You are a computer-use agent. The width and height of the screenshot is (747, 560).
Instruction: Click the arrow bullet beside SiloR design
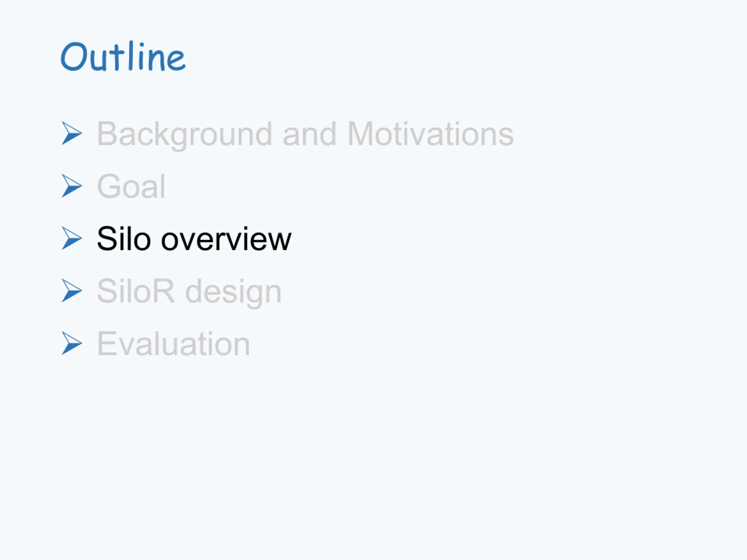pos(71,290)
